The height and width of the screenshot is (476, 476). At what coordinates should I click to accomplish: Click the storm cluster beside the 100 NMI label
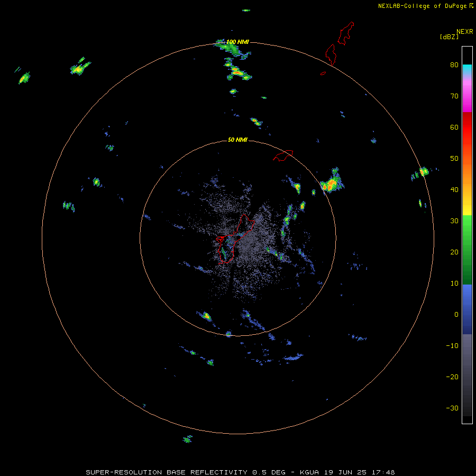233,49
